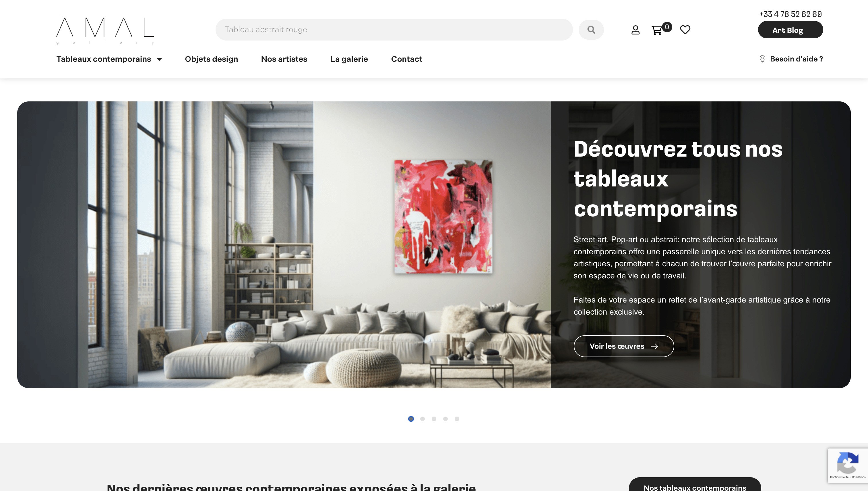Open the shopping cart icon

657,30
